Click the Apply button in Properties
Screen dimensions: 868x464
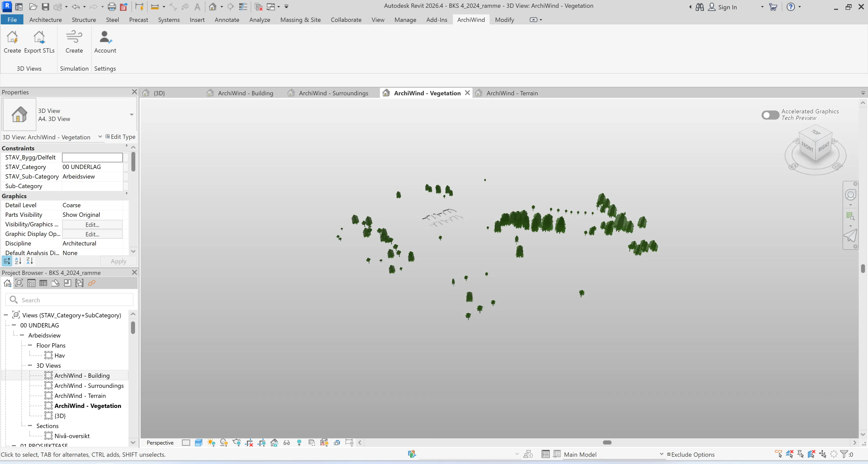[118, 261]
